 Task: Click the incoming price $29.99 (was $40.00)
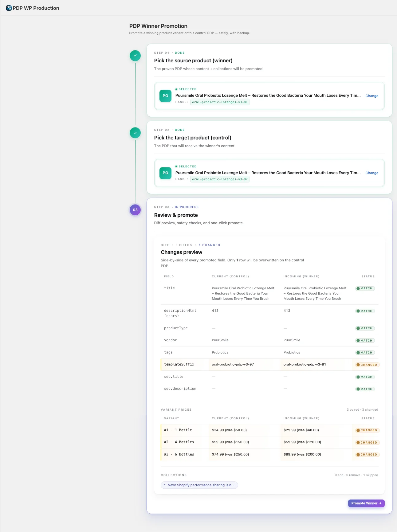[301, 430]
